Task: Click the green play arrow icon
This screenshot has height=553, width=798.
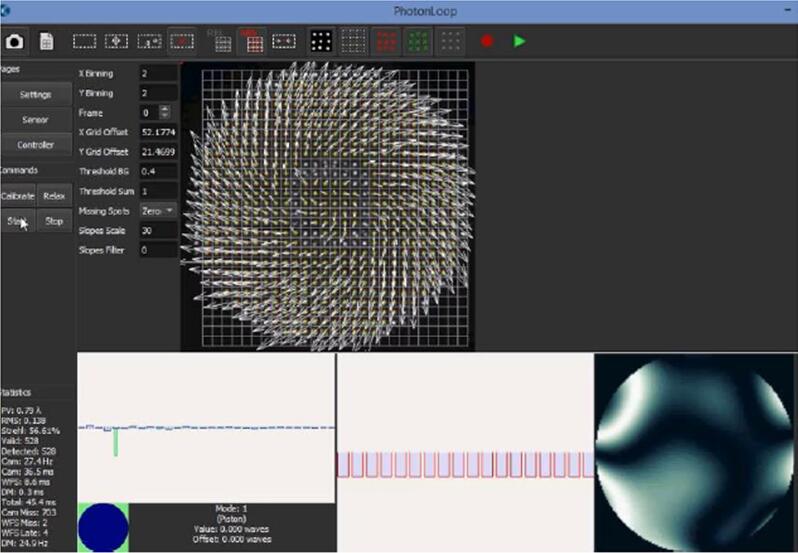Action: [x=519, y=41]
